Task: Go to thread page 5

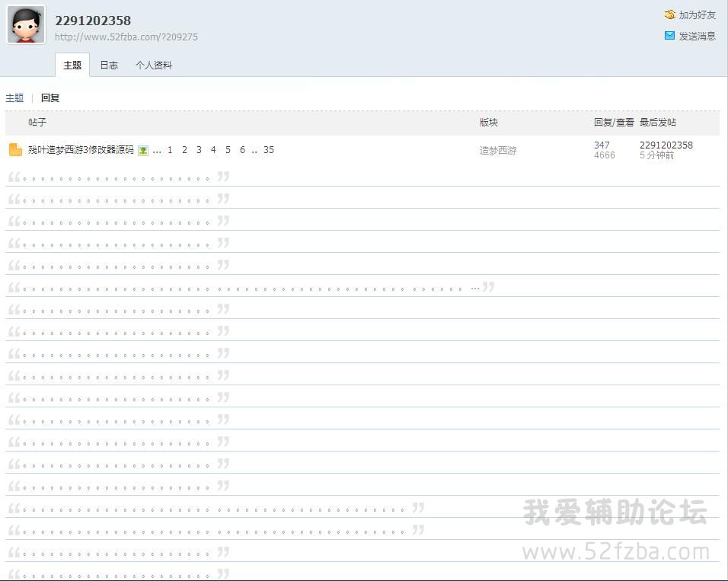Action: 228,149
